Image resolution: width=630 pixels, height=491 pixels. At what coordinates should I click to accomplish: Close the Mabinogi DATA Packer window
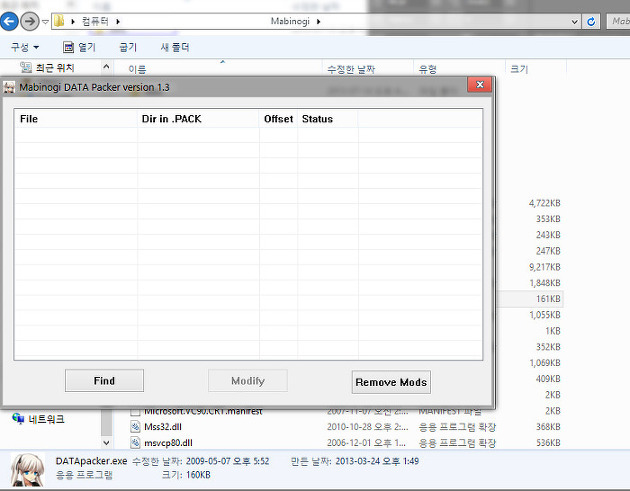tap(479, 84)
